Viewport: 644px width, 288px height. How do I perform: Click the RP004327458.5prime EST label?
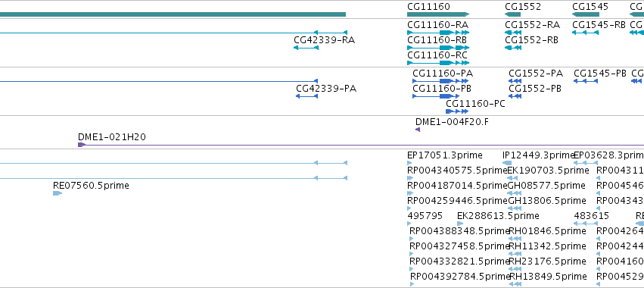[459, 246]
